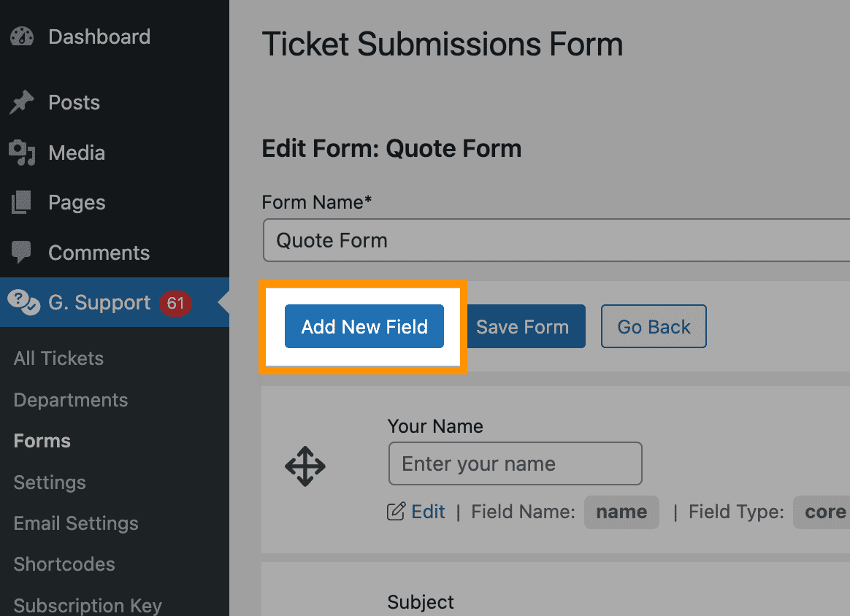Click the G. Support help icon

[24, 302]
